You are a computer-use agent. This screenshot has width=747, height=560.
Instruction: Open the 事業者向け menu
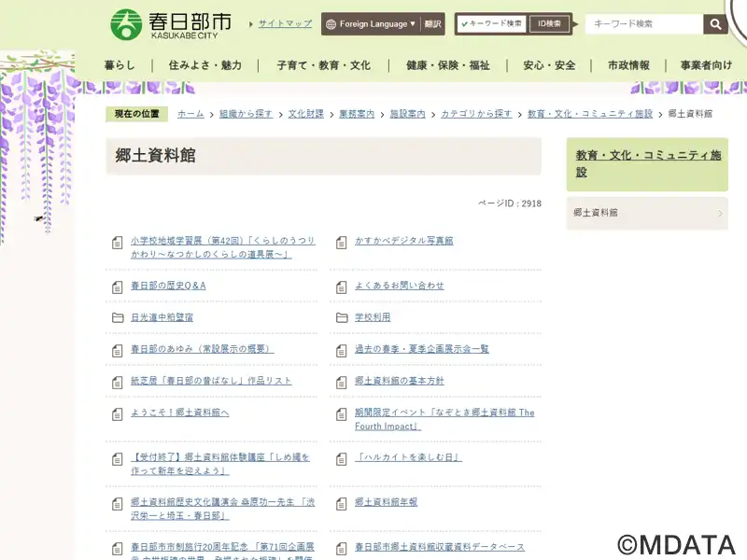(706, 65)
